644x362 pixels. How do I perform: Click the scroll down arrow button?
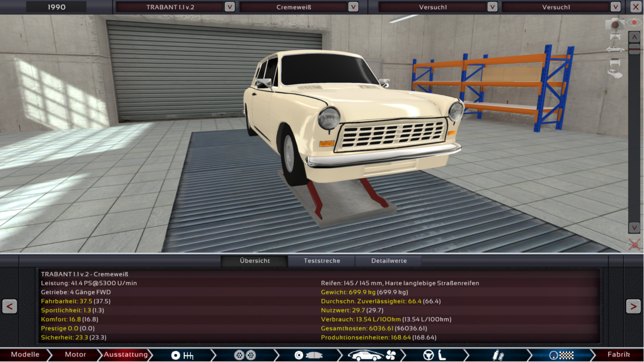pos(634,227)
